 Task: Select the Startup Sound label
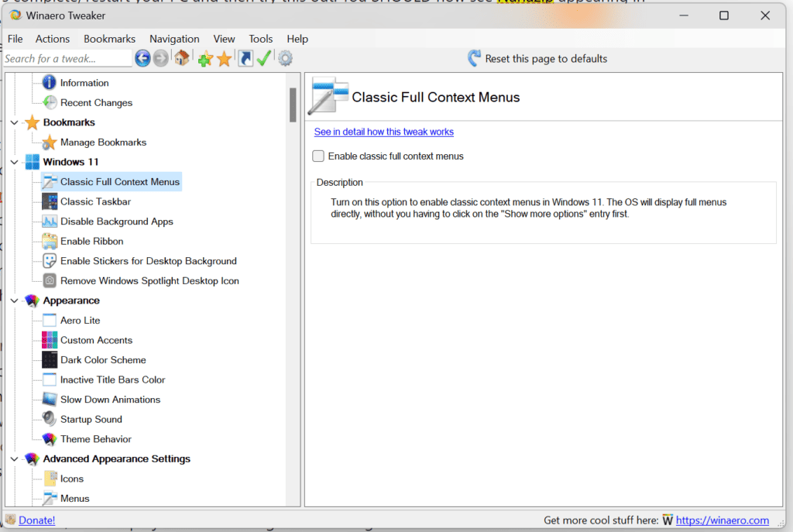(91, 419)
